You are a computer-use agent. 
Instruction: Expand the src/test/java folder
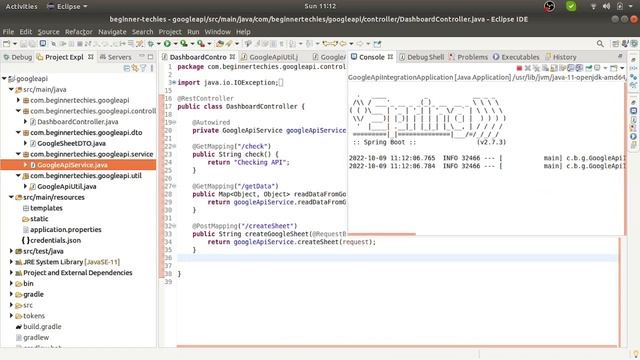(x=11, y=251)
